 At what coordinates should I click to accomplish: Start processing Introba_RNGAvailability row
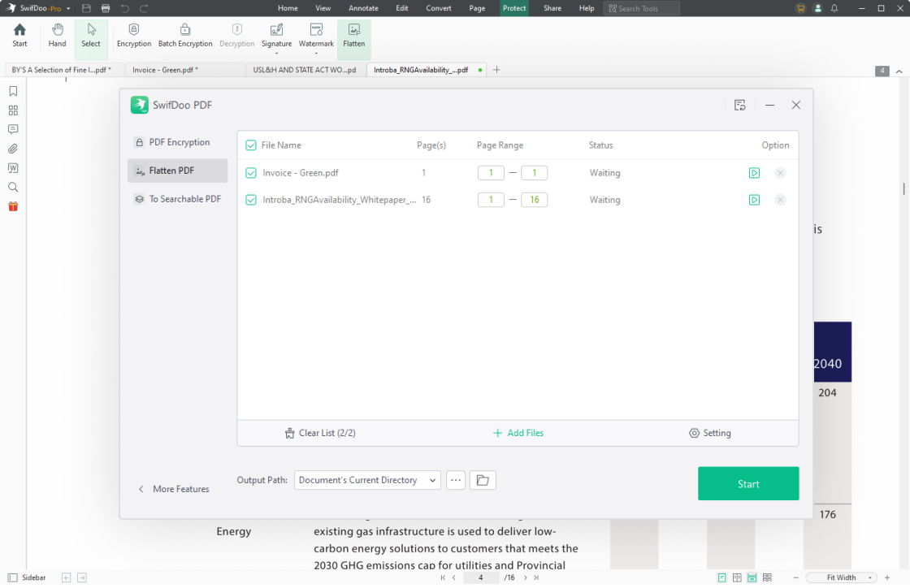click(x=754, y=200)
